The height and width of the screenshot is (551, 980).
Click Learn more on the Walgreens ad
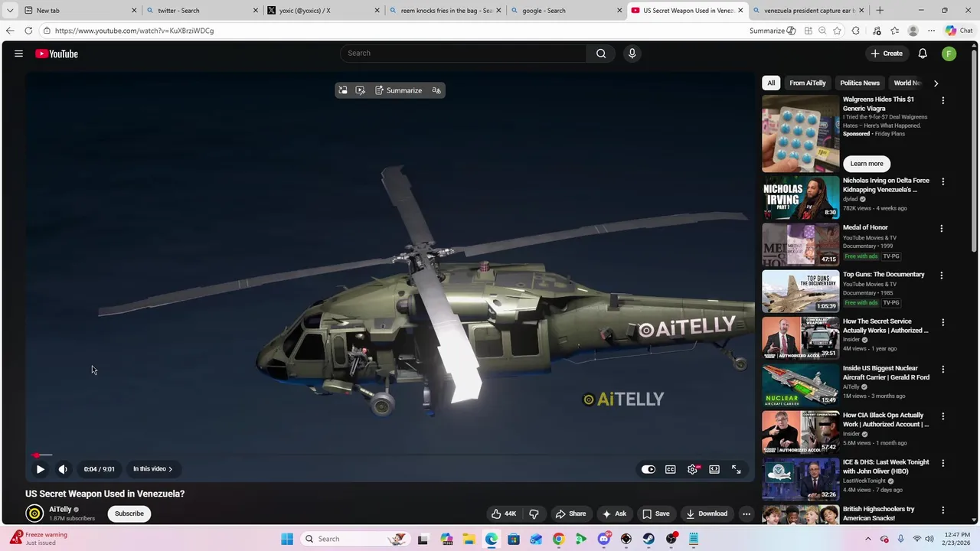tap(867, 164)
